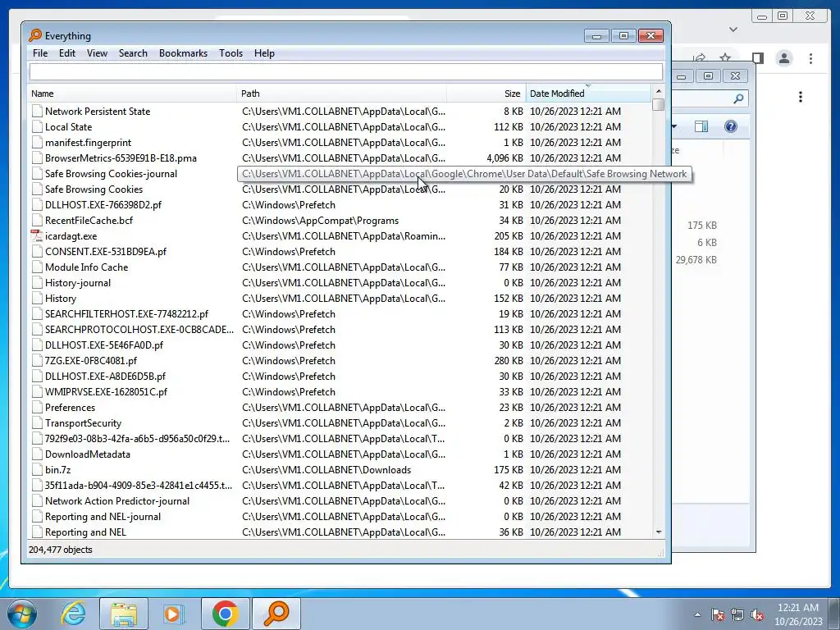The image size is (840, 630).
Task: Click the Chrome share page icon
Action: (x=699, y=57)
